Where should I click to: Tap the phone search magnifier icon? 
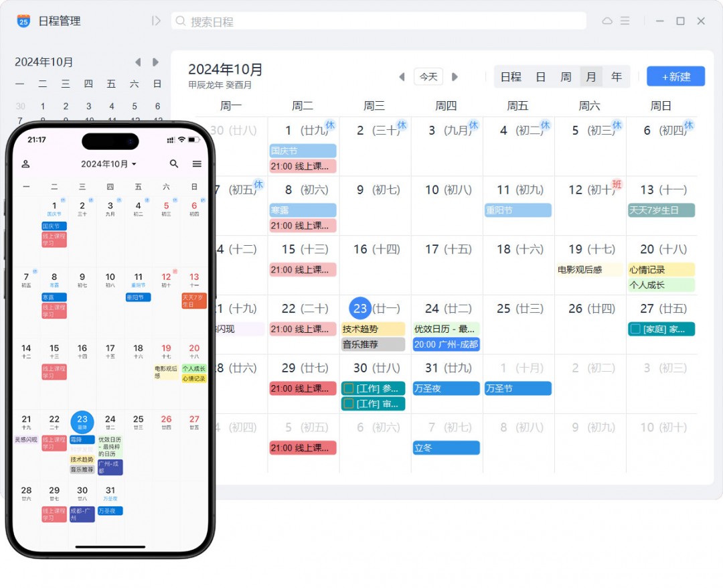174,163
